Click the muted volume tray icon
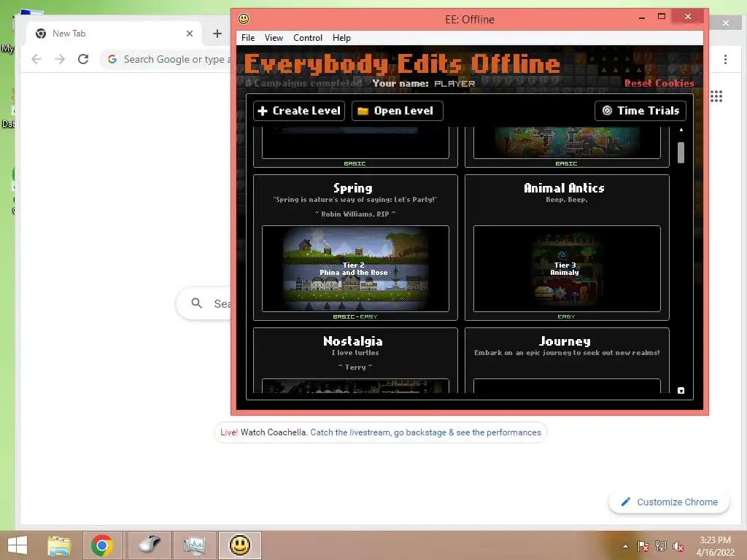This screenshot has height=560, width=747. [x=678, y=546]
